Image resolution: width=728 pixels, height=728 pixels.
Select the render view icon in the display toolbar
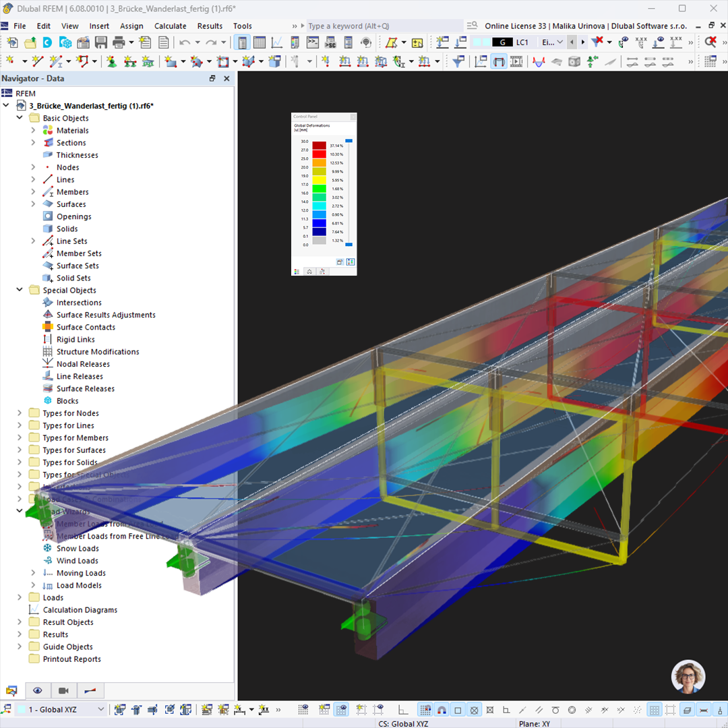click(500, 61)
